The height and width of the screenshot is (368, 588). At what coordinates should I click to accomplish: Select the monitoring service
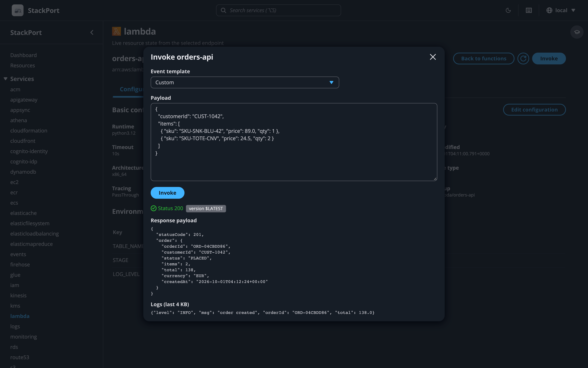click(24, 337)
